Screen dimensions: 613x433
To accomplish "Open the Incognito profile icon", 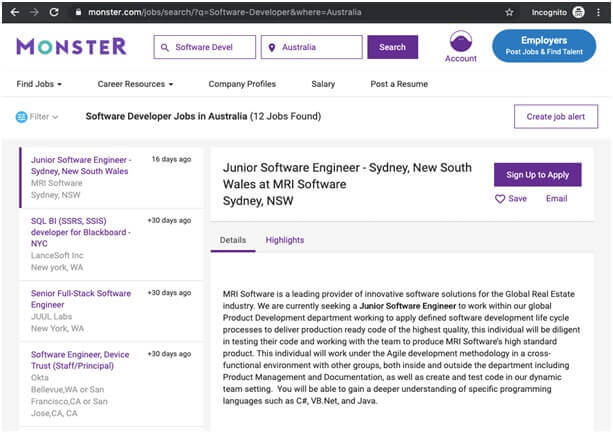I will pos(578,12).
